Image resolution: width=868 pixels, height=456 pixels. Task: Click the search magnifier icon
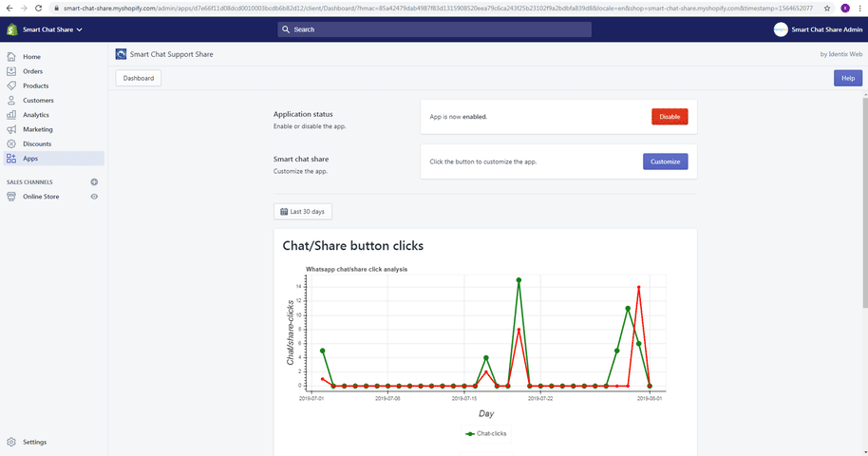coord(286,29)
